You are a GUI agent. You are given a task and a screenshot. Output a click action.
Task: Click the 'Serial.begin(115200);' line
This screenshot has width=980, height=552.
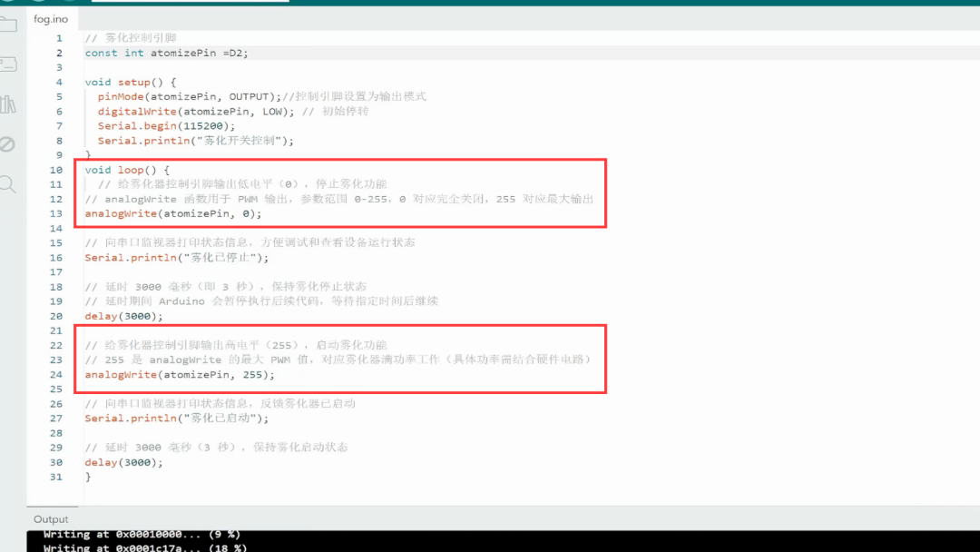pyautogui.click(x=166, y=125)
